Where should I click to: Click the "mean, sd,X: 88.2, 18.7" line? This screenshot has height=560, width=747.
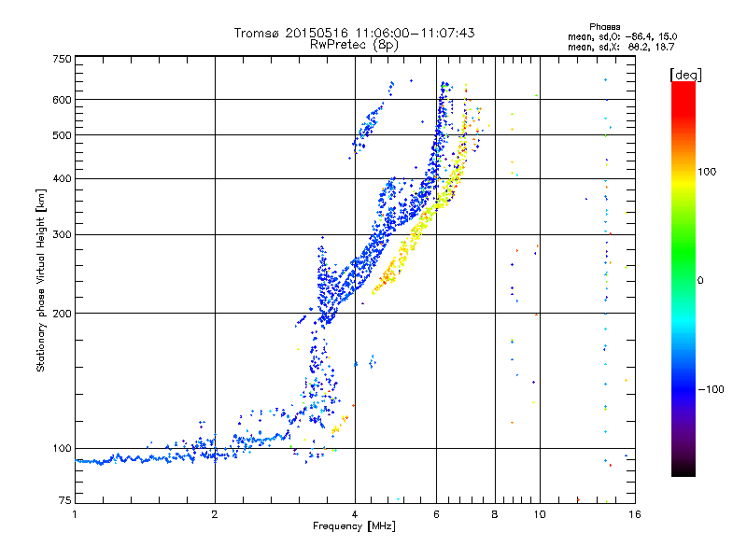click(621, 48)
